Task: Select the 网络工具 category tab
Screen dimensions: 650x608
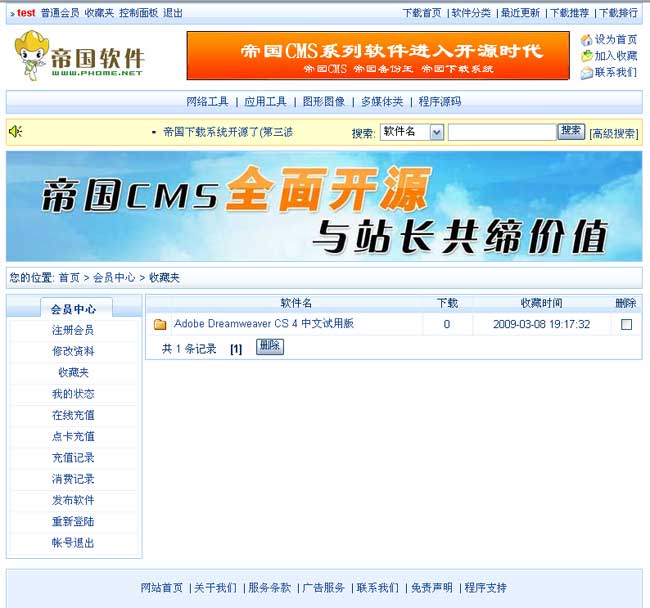Action: tap(208, 102)
